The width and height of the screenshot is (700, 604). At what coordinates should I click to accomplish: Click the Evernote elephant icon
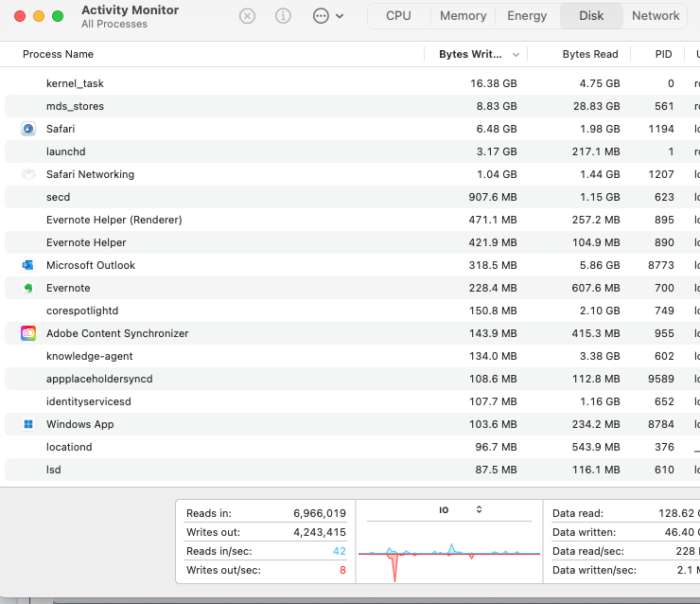(x=28, y=288)
